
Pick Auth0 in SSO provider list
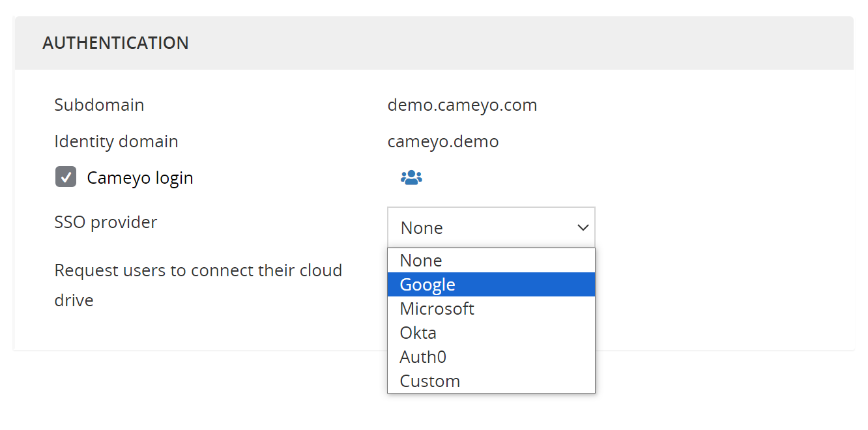pos(491,357)
